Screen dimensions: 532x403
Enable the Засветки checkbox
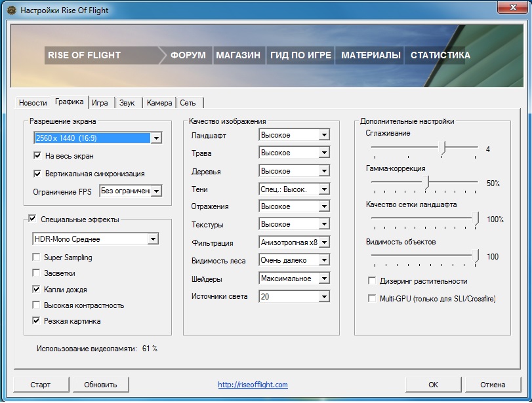pyautogui.click(x=36, y=273)
